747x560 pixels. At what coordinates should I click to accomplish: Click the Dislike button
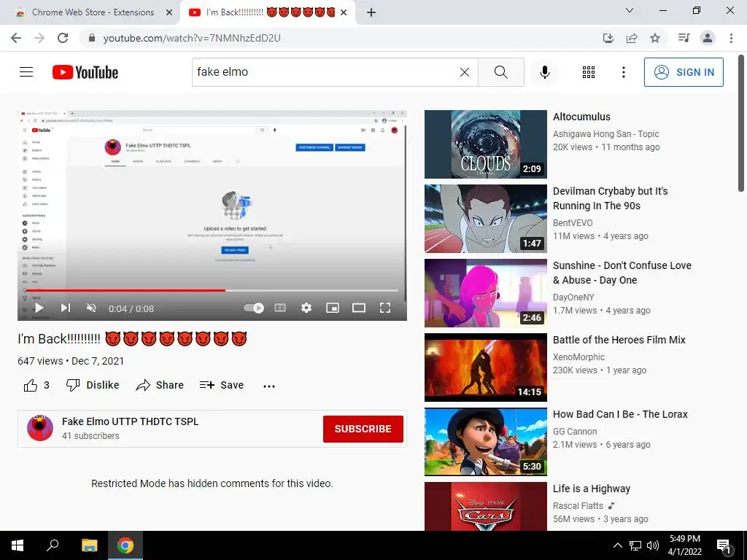coord(93,385)
